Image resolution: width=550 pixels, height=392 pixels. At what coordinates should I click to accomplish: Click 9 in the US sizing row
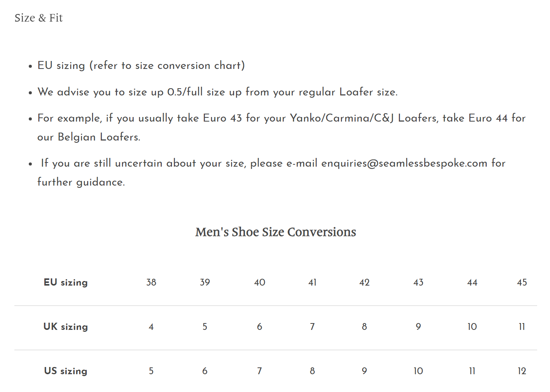tap(364, 371)
